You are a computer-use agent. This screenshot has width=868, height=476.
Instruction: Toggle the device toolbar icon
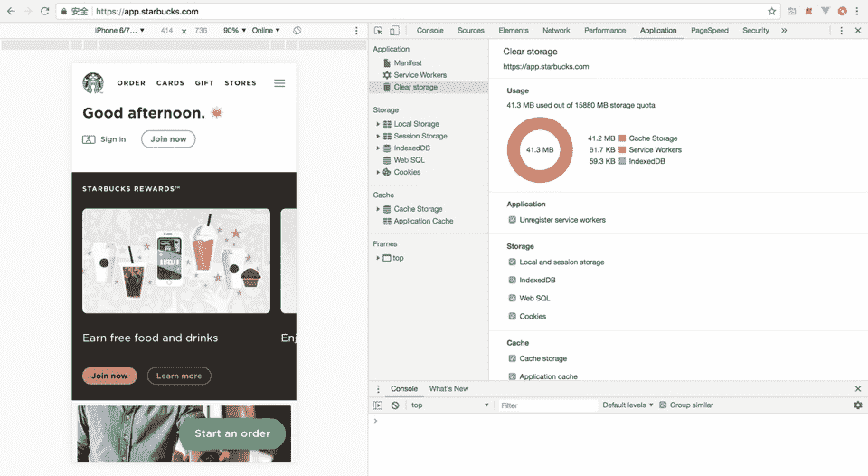pos(394,31)
